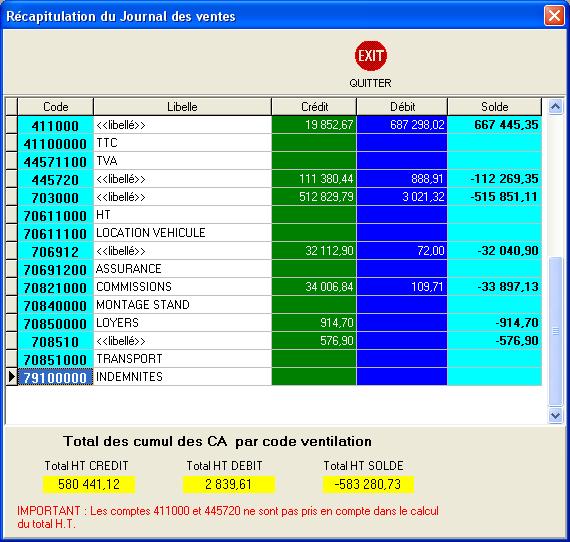Click the Libelle column header
570x542 pixels.
pyautogui.click(x=182, y=107)
